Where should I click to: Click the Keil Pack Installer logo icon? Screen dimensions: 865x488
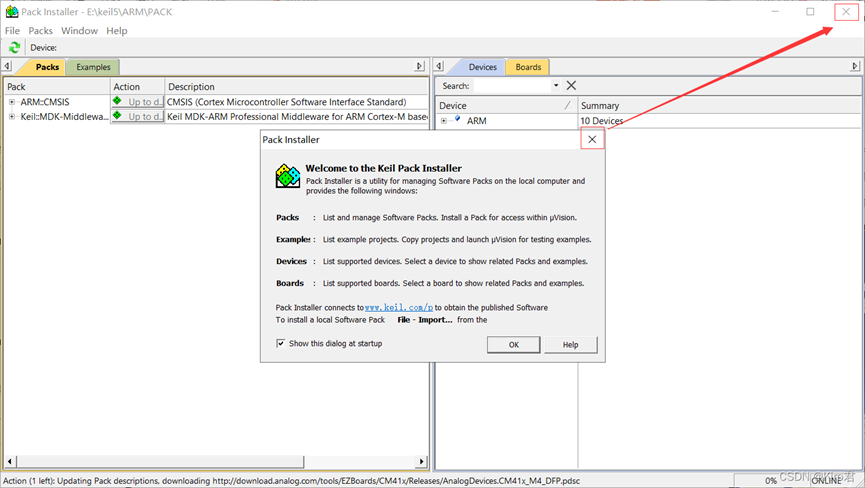point(288,177)
